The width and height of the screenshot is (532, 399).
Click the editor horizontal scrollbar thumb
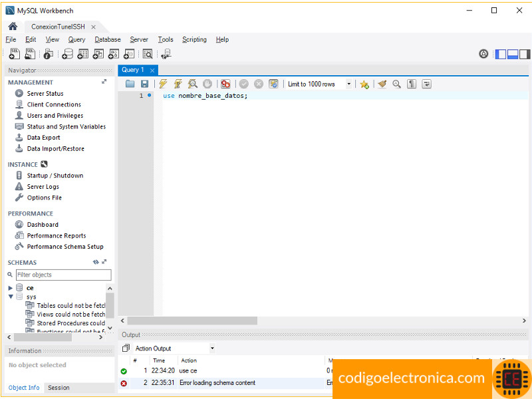(192, 321)
